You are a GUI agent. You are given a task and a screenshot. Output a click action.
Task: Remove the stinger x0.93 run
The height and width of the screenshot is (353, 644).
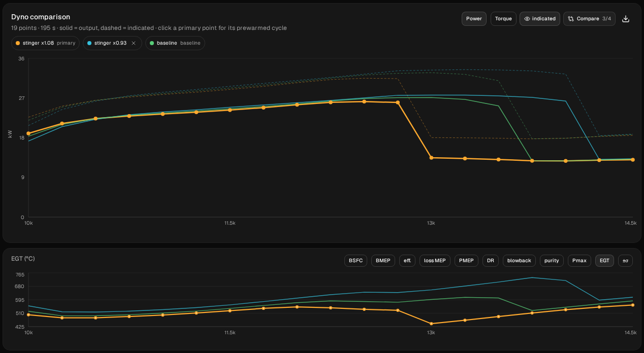tap(134, 43)
